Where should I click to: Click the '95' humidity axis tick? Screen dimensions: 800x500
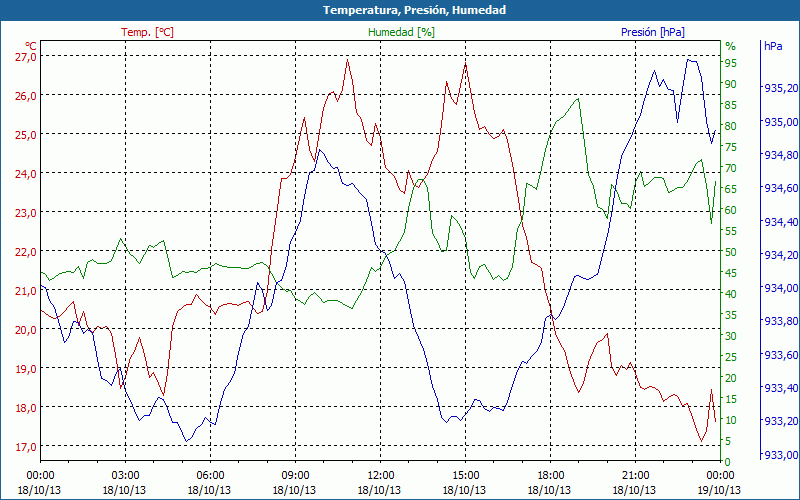click(731, 63)
